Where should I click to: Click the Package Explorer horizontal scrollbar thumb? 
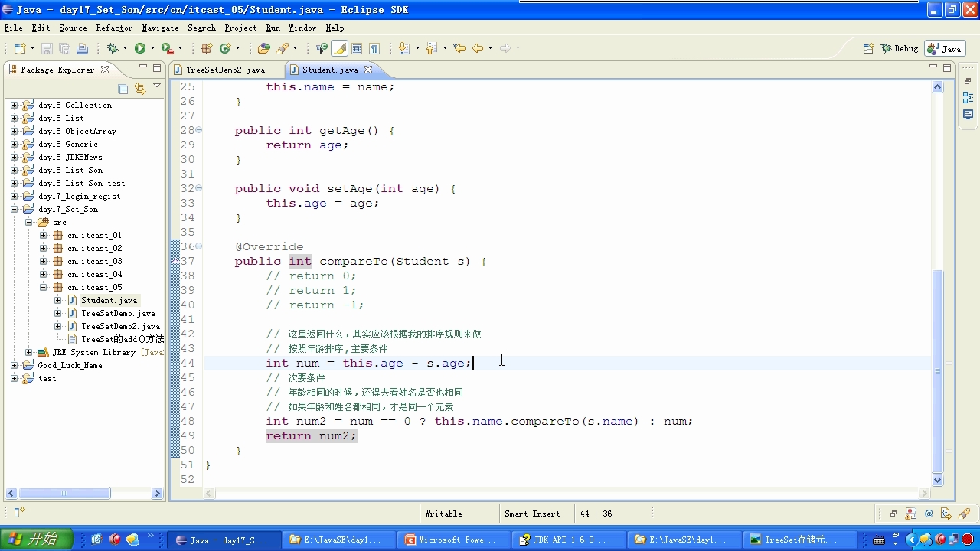[64, 494]
